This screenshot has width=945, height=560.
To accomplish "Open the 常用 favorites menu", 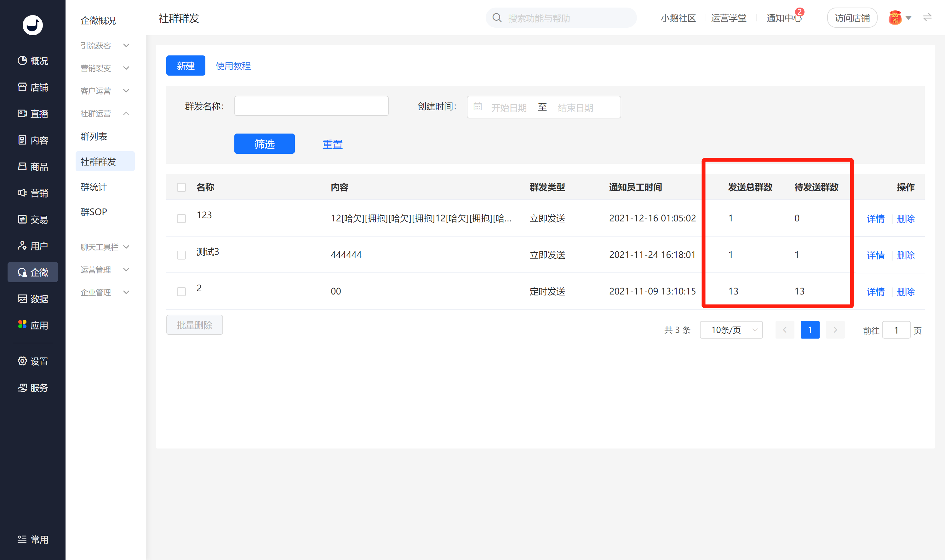I will 33,539.
